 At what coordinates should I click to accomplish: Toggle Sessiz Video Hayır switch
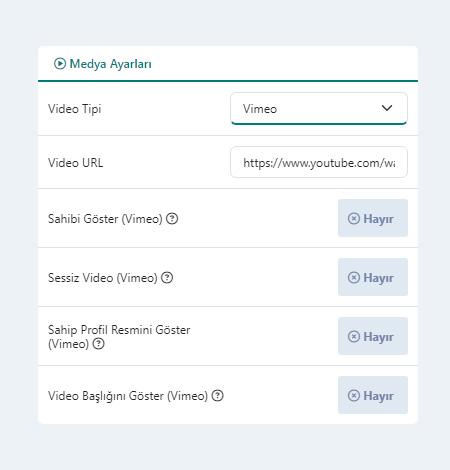(x=373, y=277)
